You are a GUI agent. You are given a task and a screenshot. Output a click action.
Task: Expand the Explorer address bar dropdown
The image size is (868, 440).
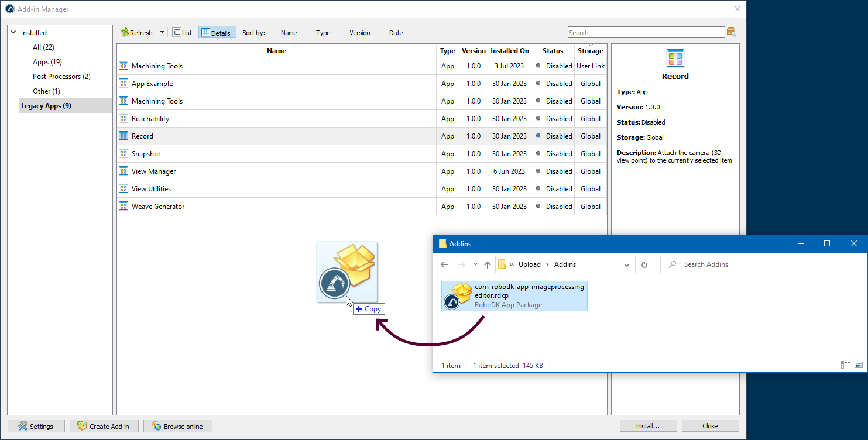pyautogui.click(x=627, y=264)
